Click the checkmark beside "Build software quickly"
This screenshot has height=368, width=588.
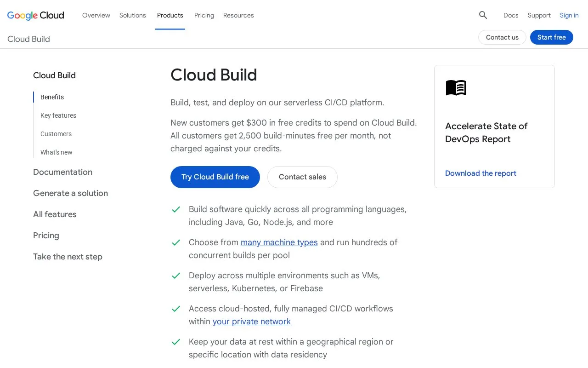pos(176,209)
